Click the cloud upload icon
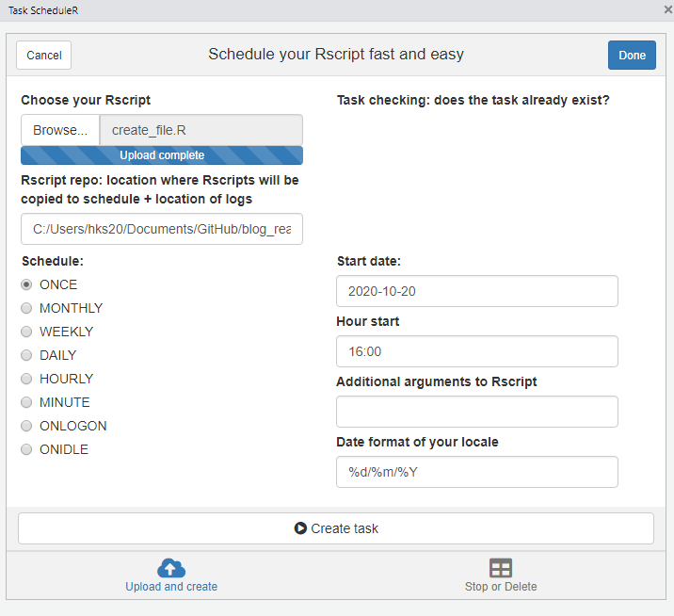The height and width of the screenshot is (616, 674). tap(171, 568)
